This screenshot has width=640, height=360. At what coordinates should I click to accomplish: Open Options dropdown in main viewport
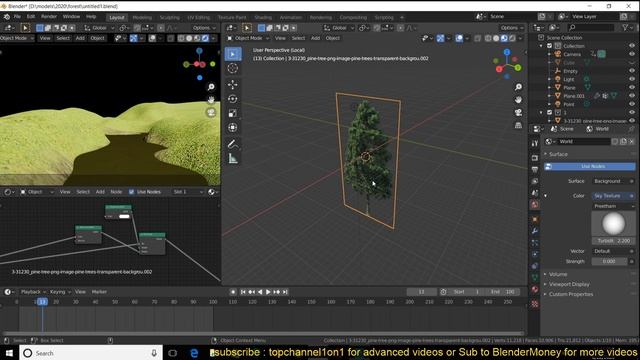click(x=512, y=28)
